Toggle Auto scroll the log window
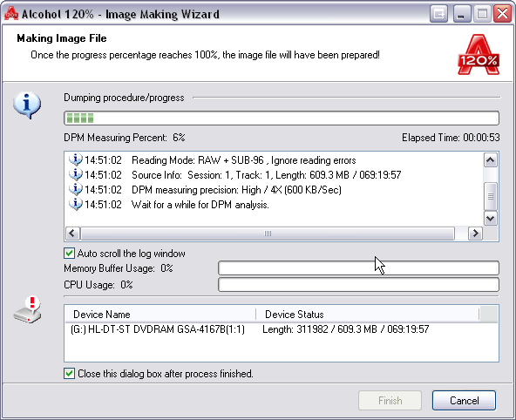 [69, 254]
